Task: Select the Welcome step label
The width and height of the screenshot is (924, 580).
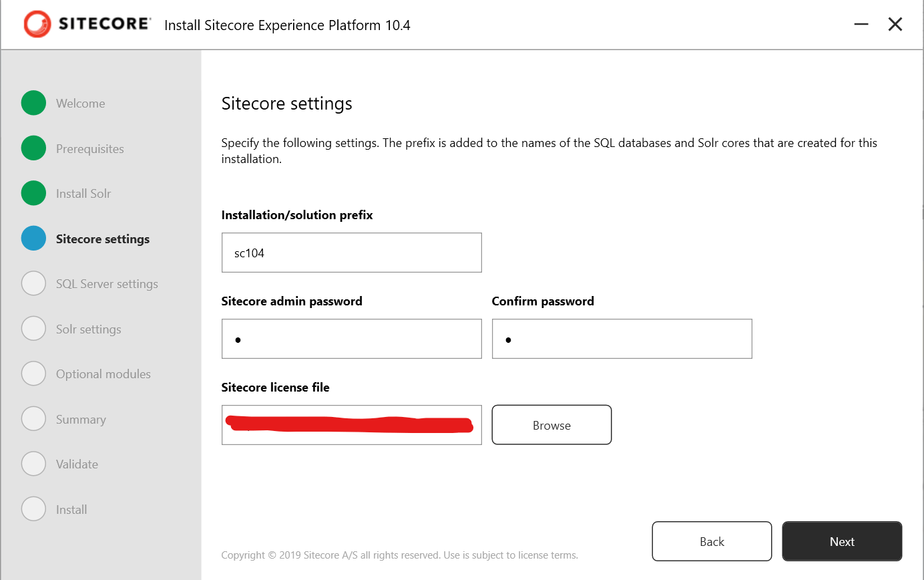Action: tap(80, 104)
